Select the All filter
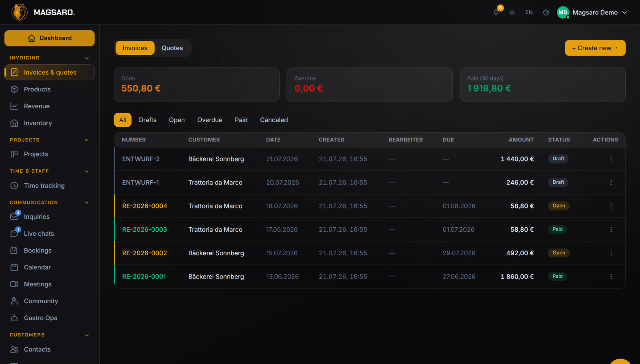Screen dimensions: 640x364 pos(123,120)
